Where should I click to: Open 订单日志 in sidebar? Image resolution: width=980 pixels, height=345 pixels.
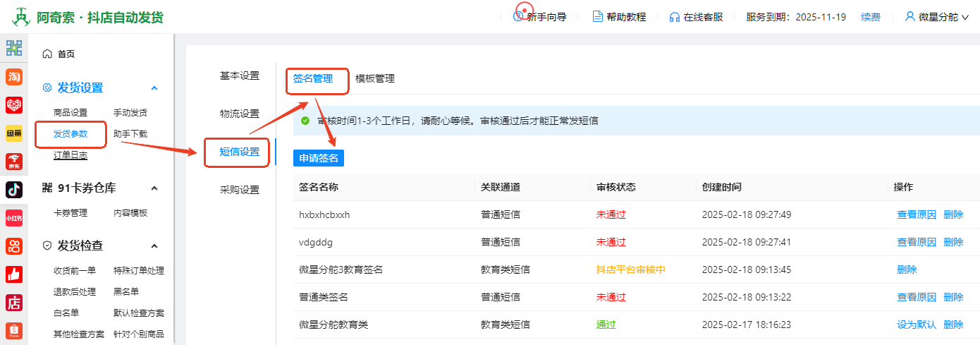71,155
